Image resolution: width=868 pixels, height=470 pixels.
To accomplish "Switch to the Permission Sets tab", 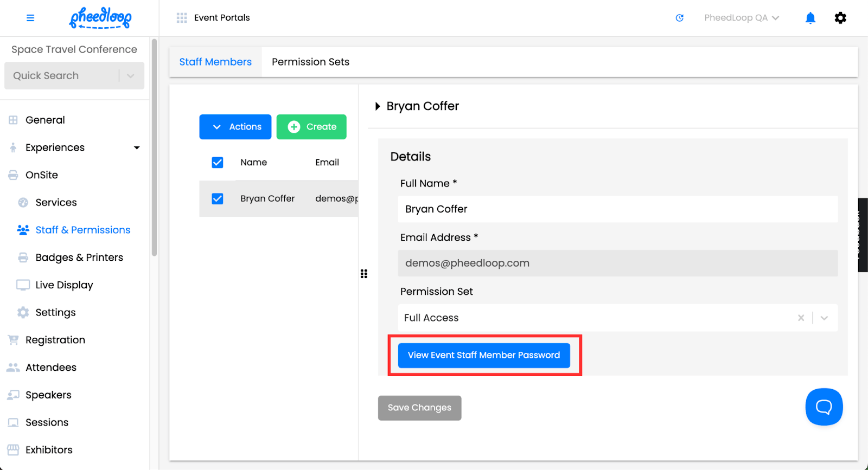I will pyautogui.click(x=310, y=62).
